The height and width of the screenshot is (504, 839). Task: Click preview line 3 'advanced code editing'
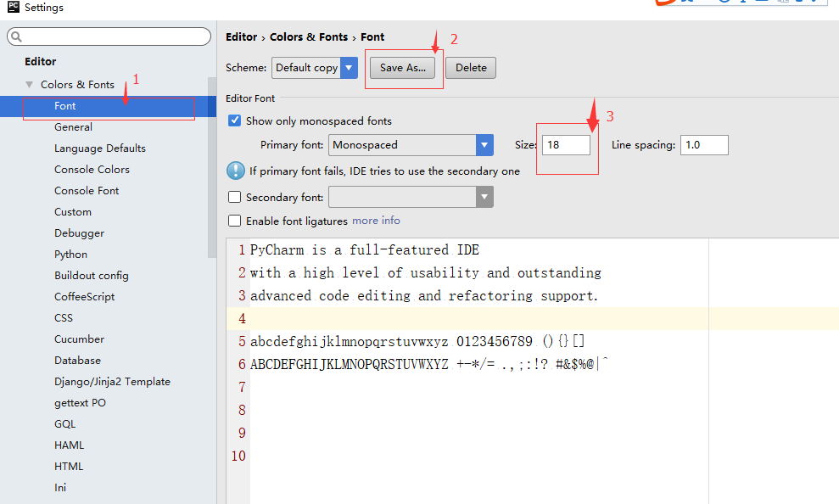pyautogui.click(x=424, y=296)
